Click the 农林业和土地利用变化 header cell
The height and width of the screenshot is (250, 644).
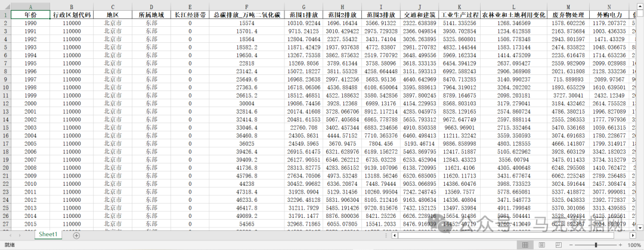pos(513,15)
